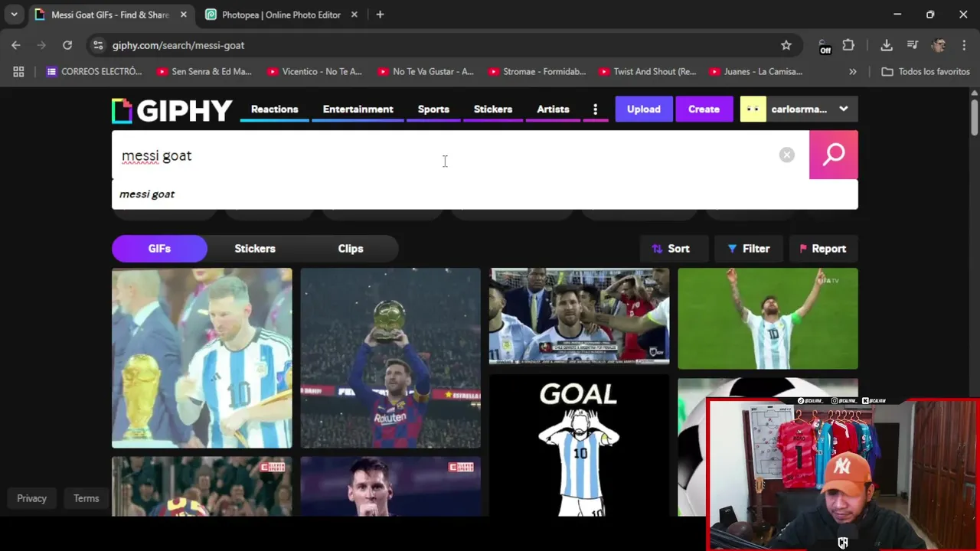Open the Sen Senra & Ed Ma... bookmark
The width and height of the screenshot is (980, 551).
[x=204, y=71]
